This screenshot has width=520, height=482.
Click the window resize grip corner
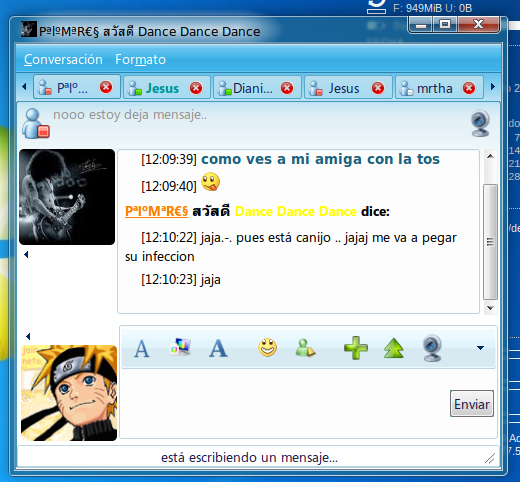pyautogui.click(x=490, y=458)
